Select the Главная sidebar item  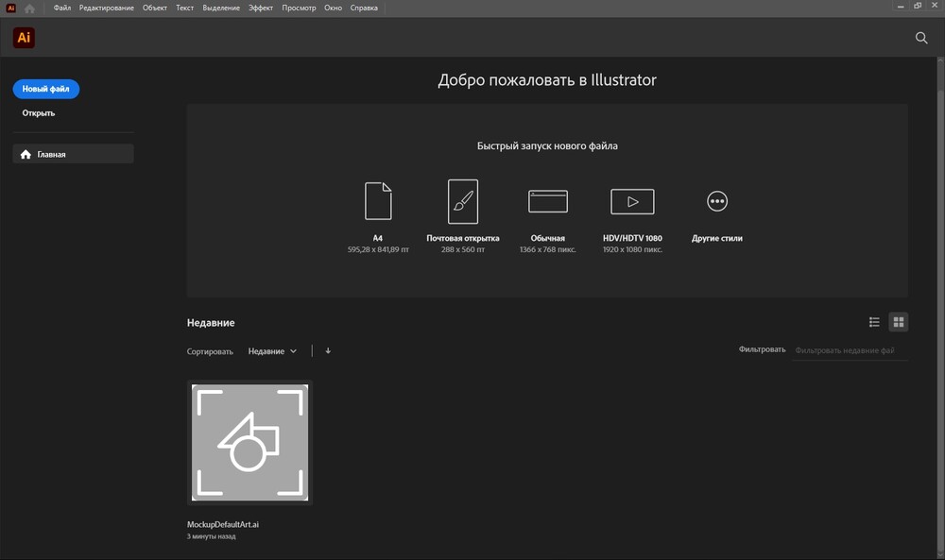pyautogui.click(x=73, y=154)
